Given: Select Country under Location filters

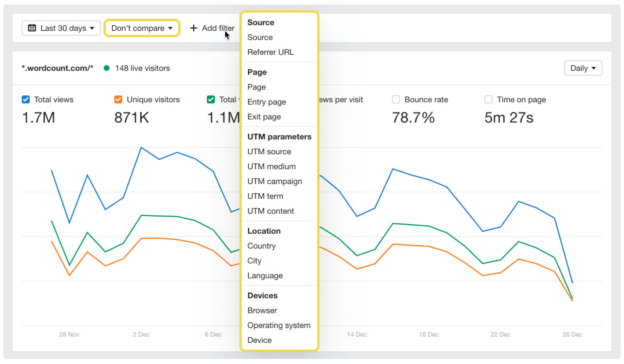Looking at the screenshot, I should coord(261,246).
